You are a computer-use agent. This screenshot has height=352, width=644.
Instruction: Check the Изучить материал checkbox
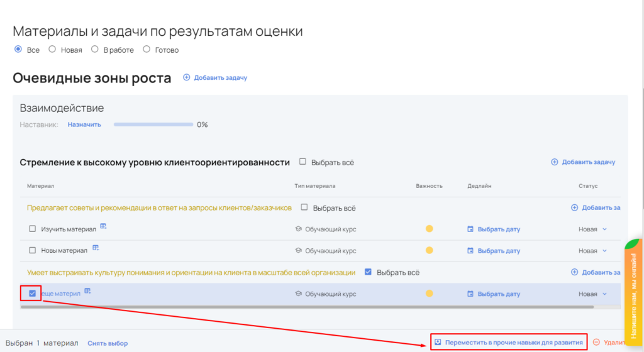point(32,229)
